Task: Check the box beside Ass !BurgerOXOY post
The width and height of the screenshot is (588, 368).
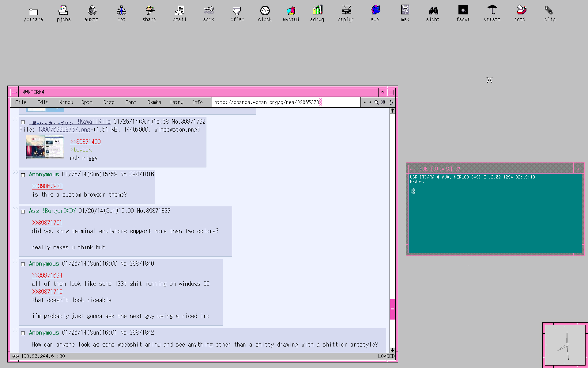Action: [x=23, y=212]
